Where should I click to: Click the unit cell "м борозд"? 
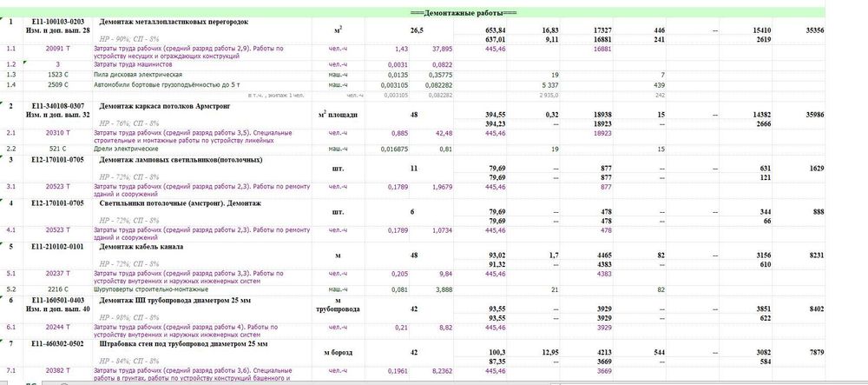(339, 352)
